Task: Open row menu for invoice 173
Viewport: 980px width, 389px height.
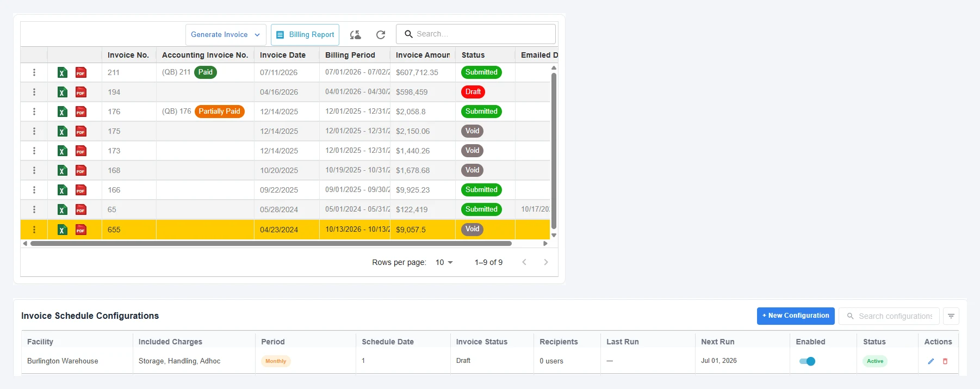Action: tap(34, 151)
